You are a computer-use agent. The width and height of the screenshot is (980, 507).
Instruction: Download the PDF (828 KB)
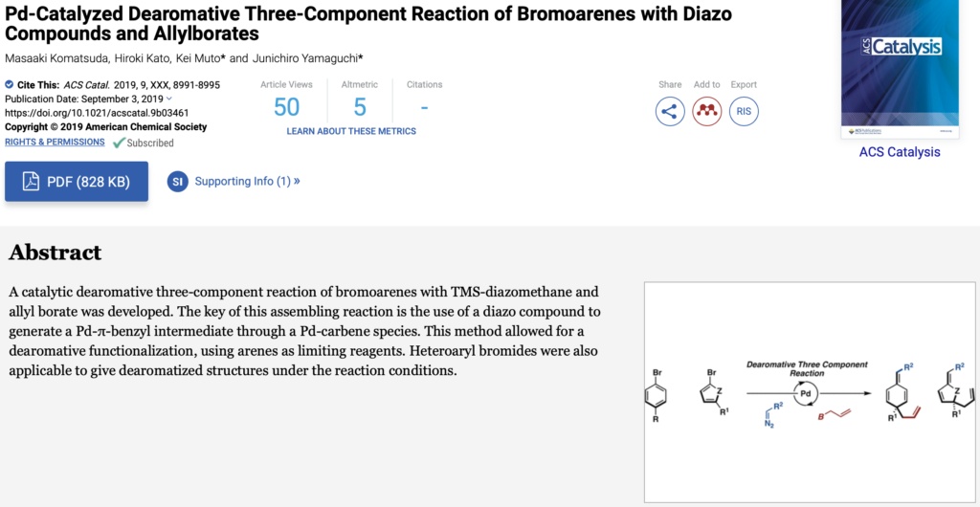coord(77,182)
